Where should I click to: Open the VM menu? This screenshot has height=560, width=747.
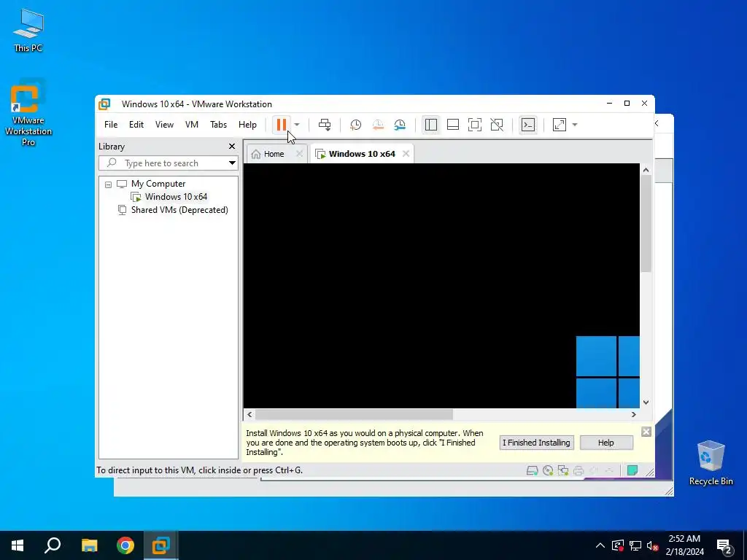click(192, 125)
